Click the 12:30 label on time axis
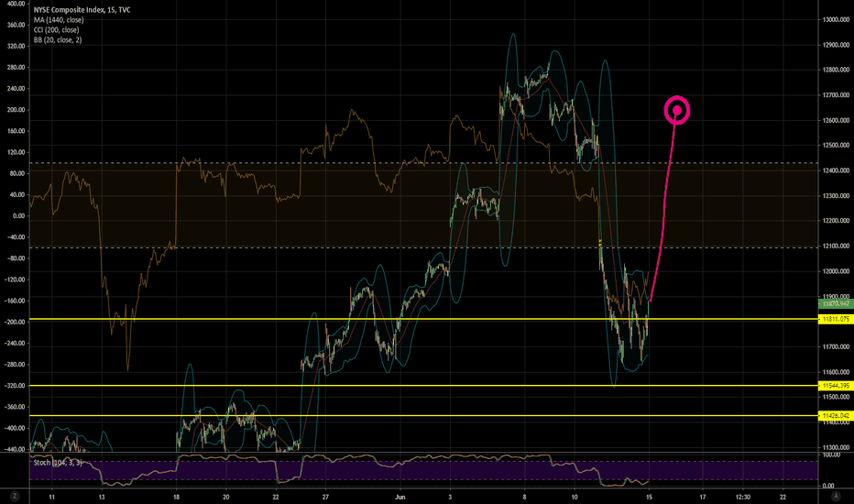Viewport: 854px width, 504px height. point(742,497)
